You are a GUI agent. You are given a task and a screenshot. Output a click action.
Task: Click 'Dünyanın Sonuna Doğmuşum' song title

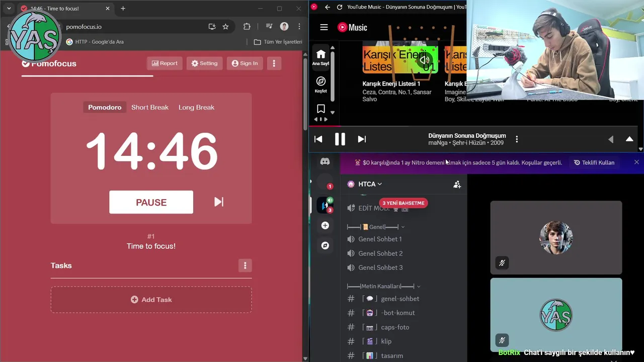point(467,136)
